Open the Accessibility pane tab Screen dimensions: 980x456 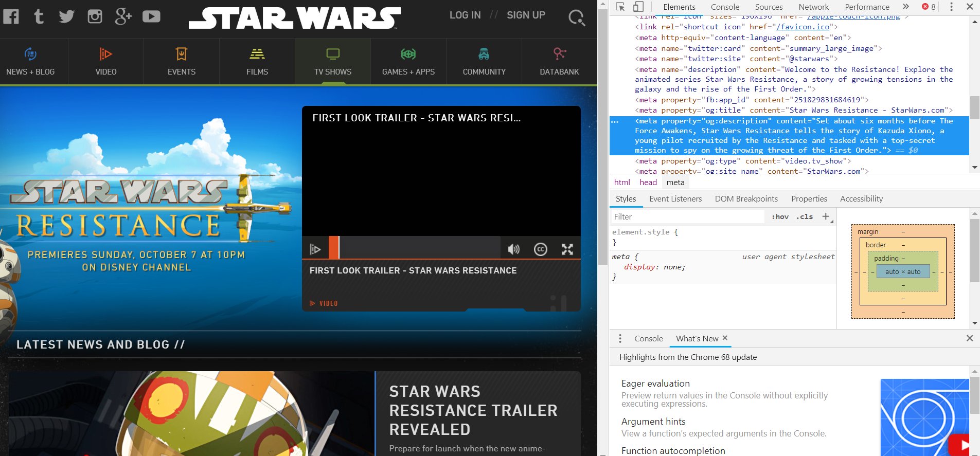coord(861,199)
